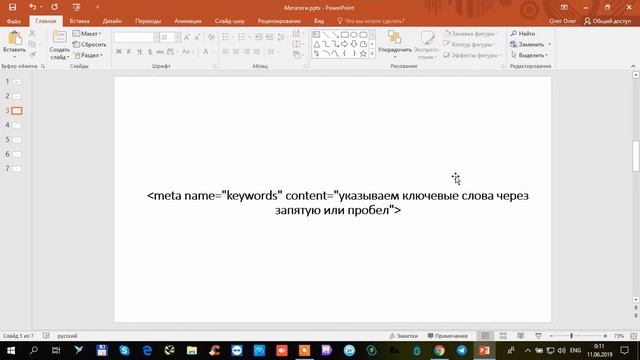Click zoom out minus button

click(x=551, y=336)
